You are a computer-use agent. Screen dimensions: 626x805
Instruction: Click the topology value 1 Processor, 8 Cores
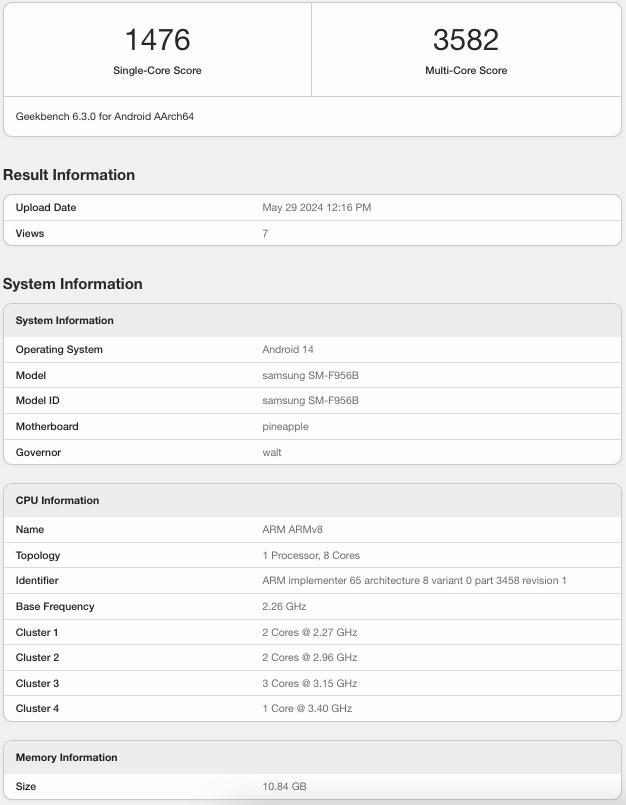[311, 555]
